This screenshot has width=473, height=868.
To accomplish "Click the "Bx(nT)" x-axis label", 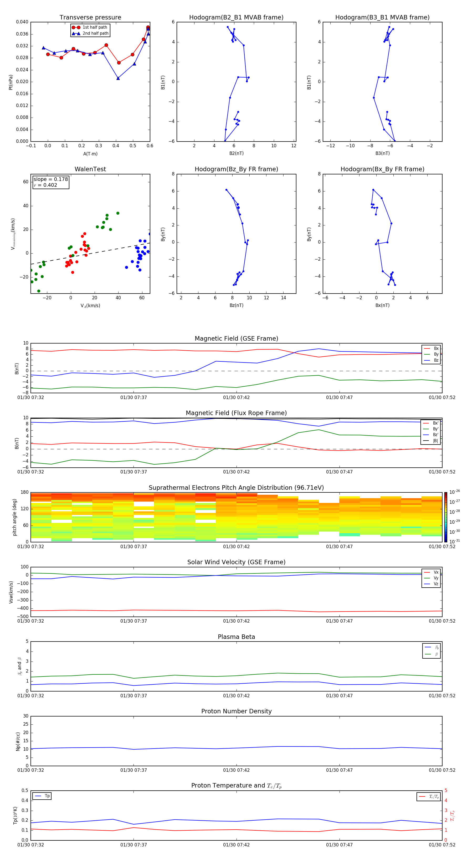I will point(382,306).
